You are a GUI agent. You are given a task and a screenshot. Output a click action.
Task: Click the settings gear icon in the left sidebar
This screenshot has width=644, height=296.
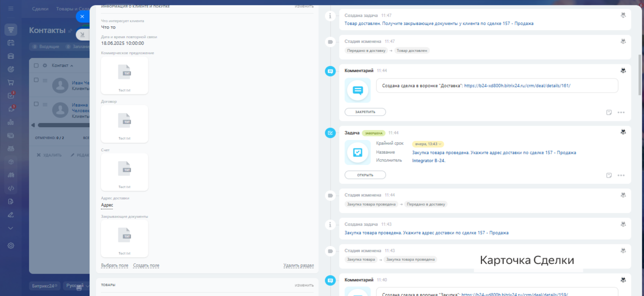coord(10,245)
